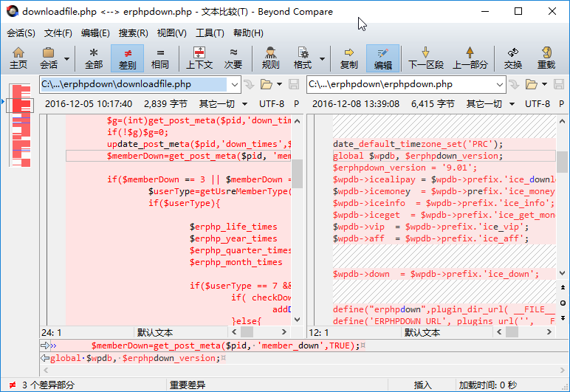Click previous-difference arrow under right scrollbar
Image resolution: width=570 pixels, height=392 pixels.
[563, 287]
